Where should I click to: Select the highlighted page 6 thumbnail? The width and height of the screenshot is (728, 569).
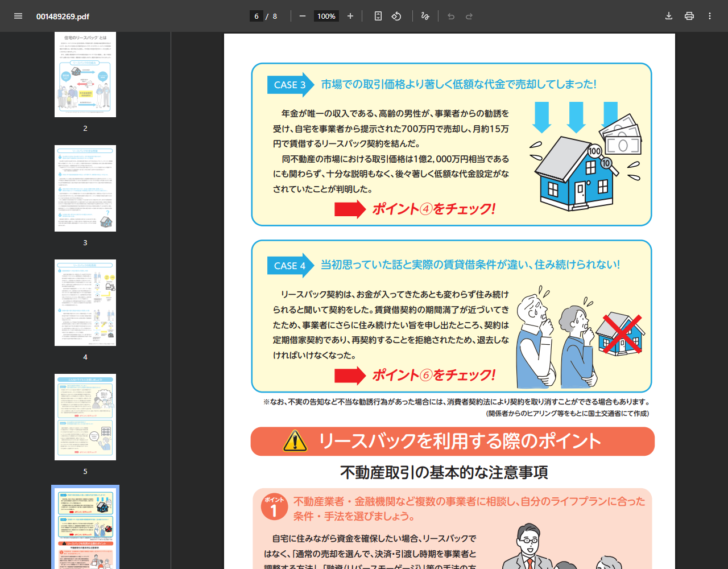(85, 527)
